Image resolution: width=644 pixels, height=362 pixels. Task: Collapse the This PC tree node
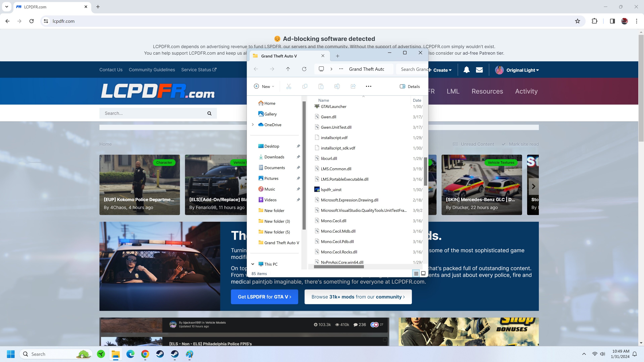click(x=253, y=264)
